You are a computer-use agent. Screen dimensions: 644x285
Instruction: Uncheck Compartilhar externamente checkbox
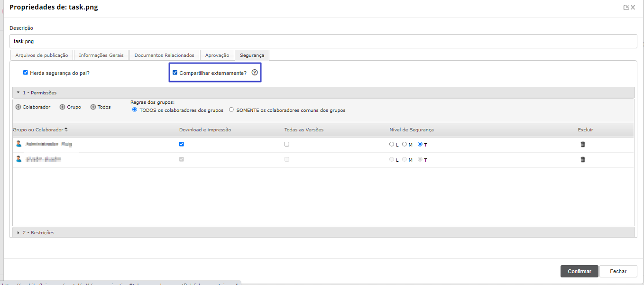(x=175, y=73)
